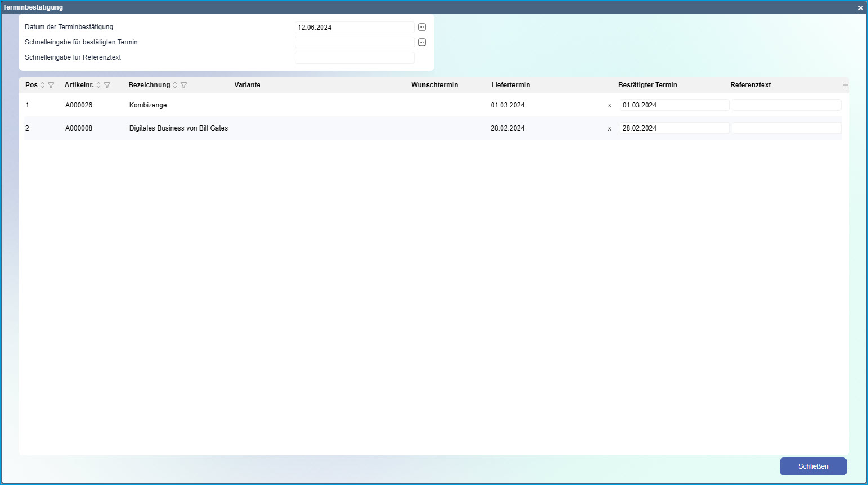Clear confirmed date for Digitales Business row
The image size is (868, 485).
point(609,128)
